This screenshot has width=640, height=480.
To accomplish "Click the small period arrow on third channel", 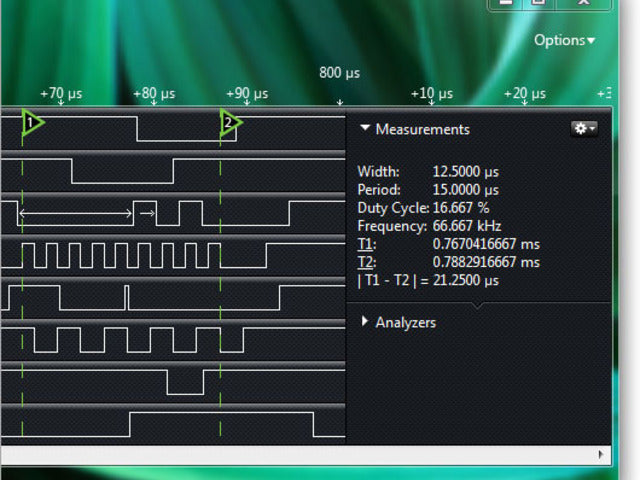I will tap(145, 212).
